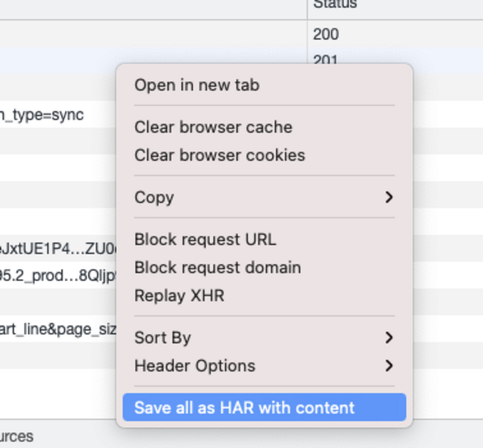
Task: Save all as HAR with content
Action: [264, 408]
